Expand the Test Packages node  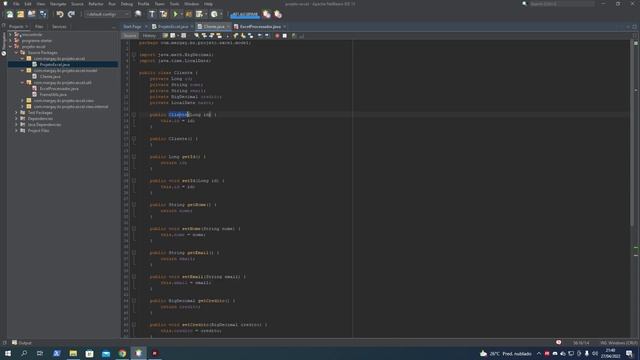point(16,113)
